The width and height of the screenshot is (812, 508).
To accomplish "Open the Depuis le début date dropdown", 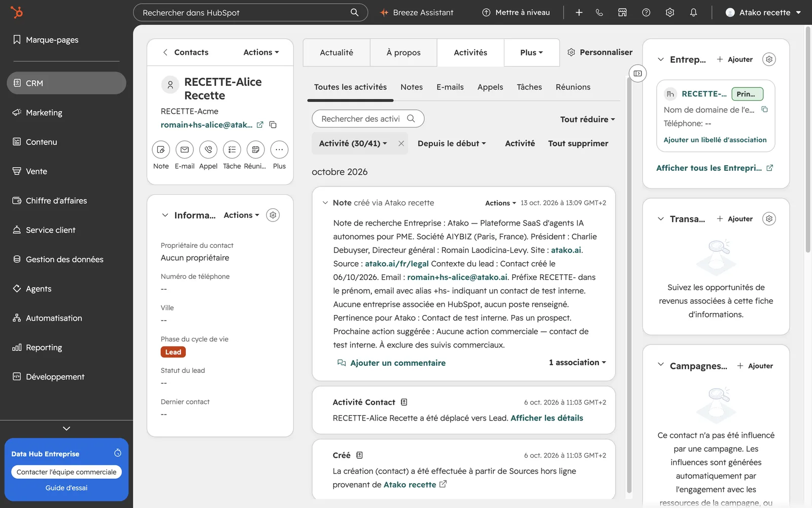I will 452,143.
